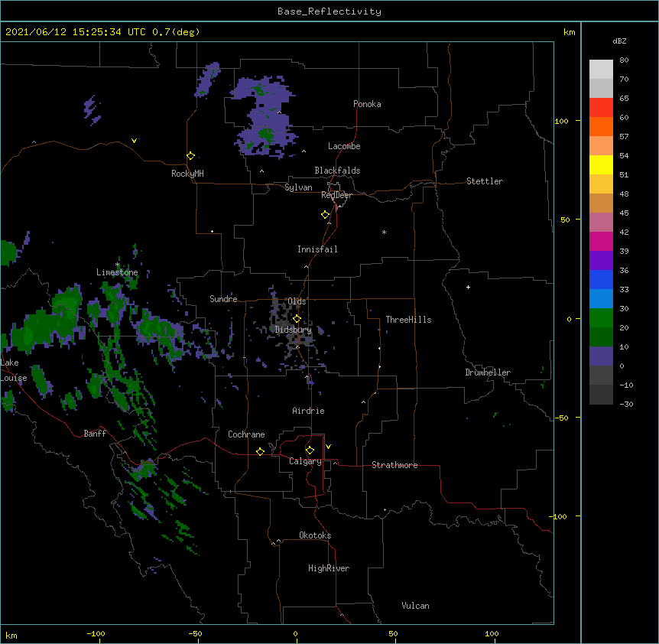
Task: Click the RedDeer city label
Action: click(336, 195)
